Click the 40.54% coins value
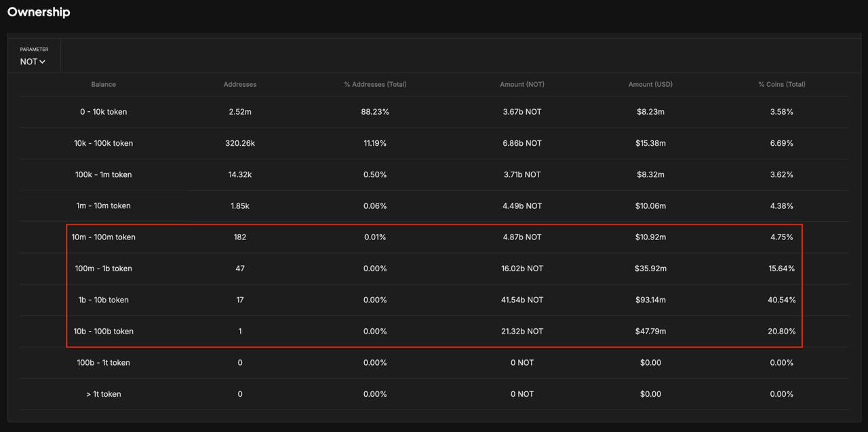868x432 pixels. 782,300
